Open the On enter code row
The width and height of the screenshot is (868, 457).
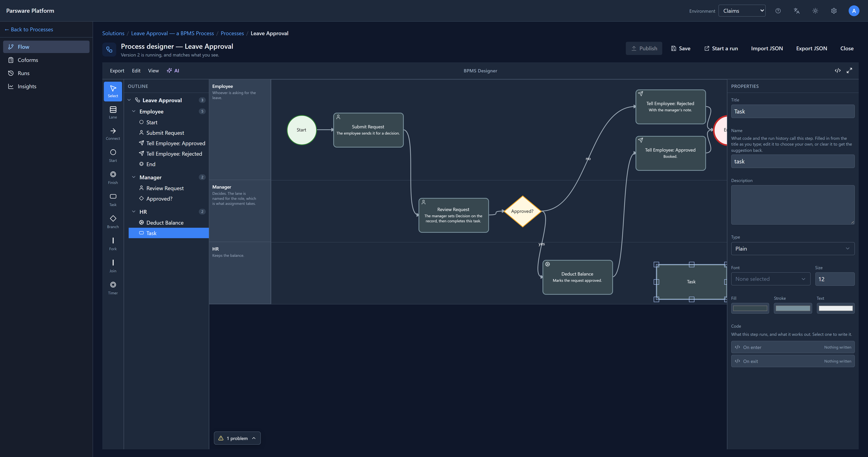tap(793, 347)
